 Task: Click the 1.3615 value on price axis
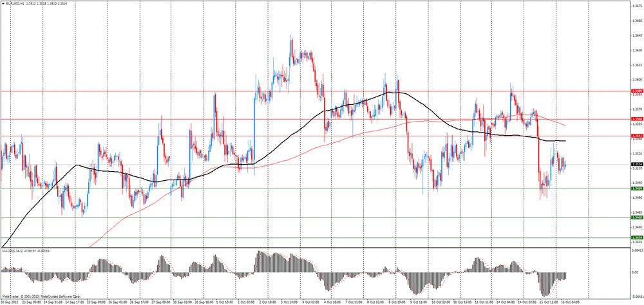point(637,65)
